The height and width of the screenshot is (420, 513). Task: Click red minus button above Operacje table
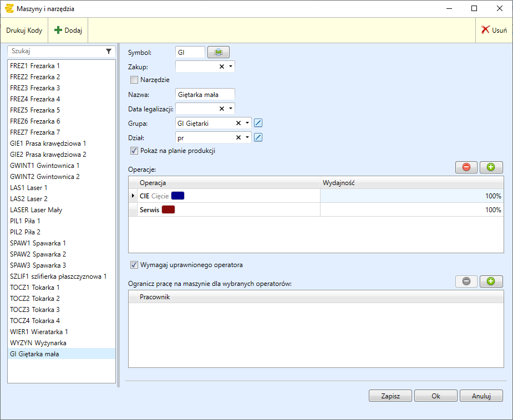pos(466,167)
